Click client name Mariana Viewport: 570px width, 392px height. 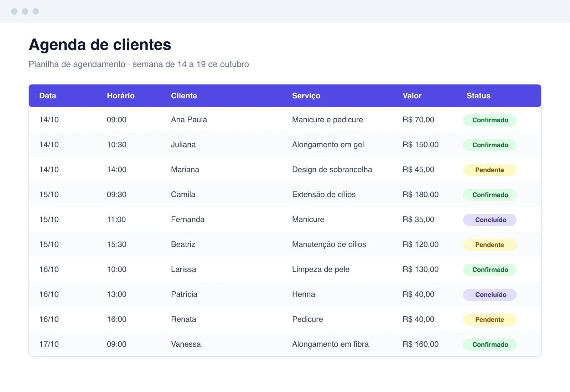185,170
